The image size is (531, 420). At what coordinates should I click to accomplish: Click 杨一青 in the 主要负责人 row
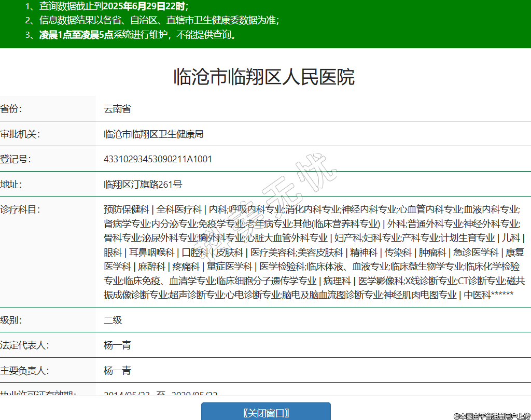[x=117, y=371]
